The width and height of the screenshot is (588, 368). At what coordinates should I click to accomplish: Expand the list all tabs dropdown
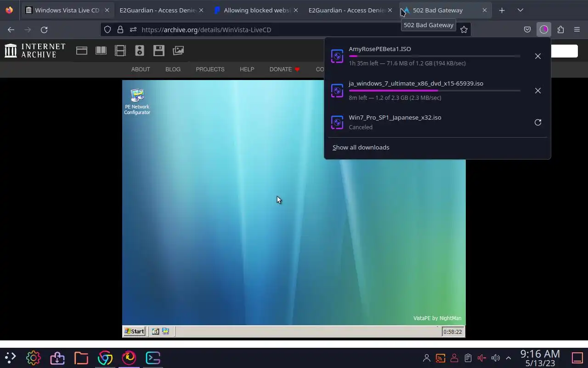click(520, 10)
